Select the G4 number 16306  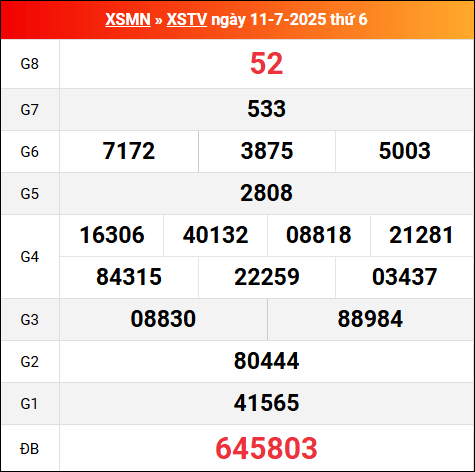tap(112, 235)
